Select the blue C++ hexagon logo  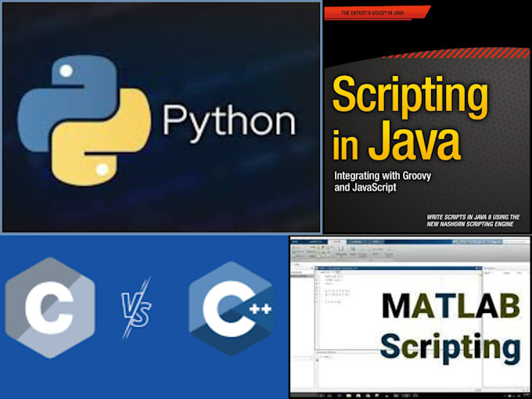coord(231,308)
